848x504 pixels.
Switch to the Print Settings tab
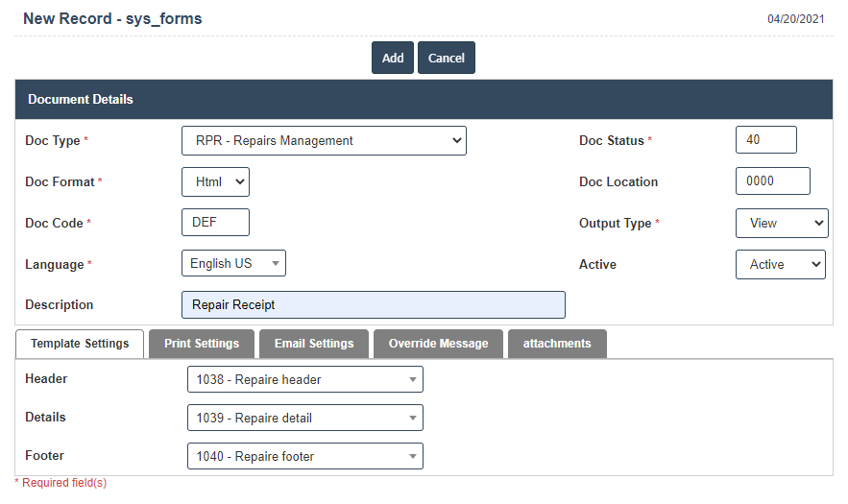point(202,344)
